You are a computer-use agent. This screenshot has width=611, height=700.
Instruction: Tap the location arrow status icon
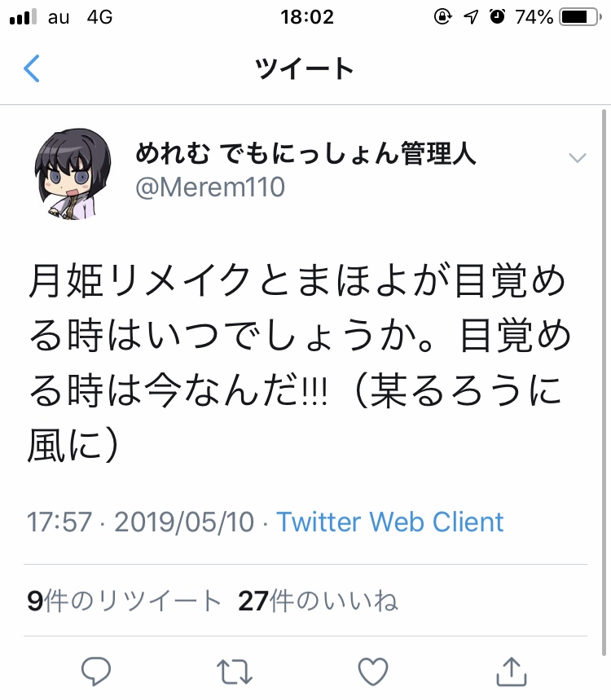click(471, 17)
